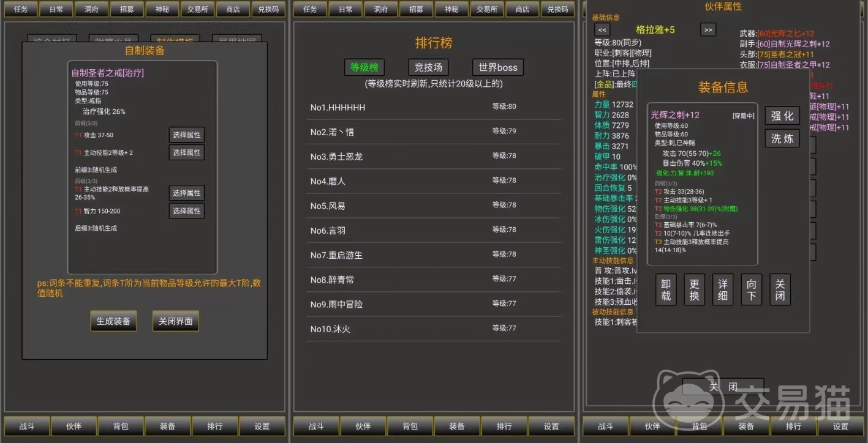868x443 pixels.
Task: Open the 洞府 tab above the 自制装备 dialog
Action: pos(91,9)
